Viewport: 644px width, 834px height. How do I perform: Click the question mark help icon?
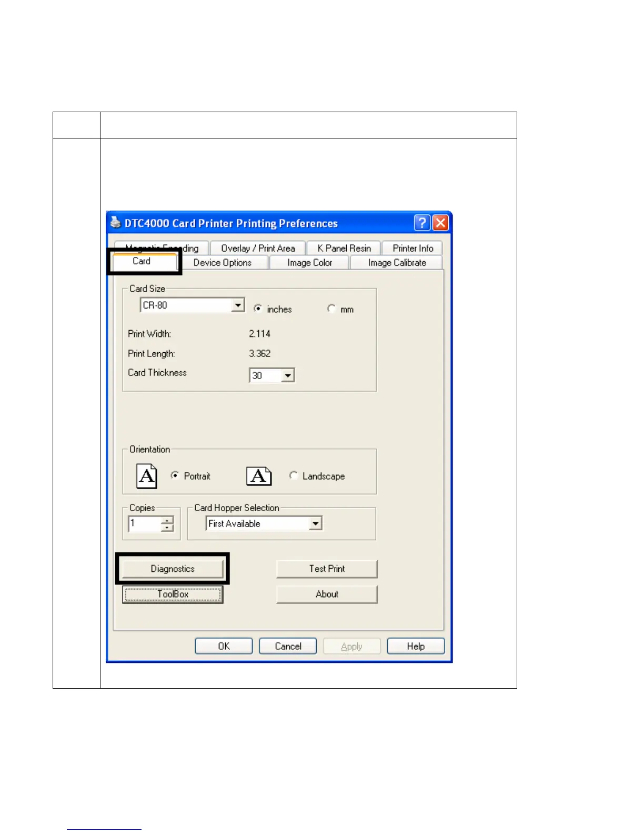[422, 223]
